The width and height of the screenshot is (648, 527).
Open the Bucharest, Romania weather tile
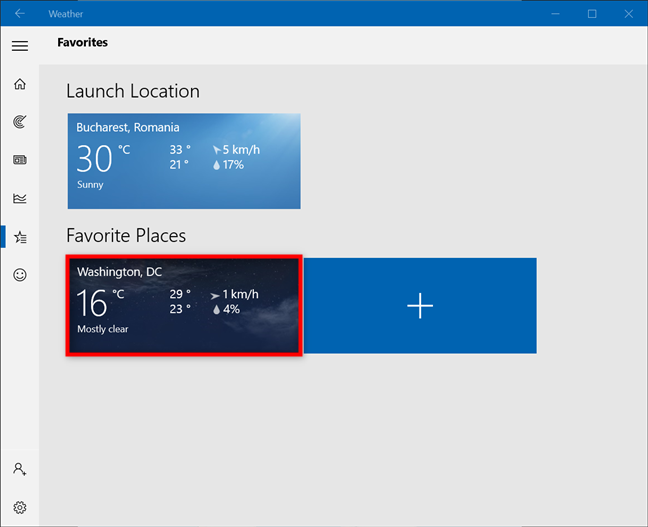[x=184, y=161]
